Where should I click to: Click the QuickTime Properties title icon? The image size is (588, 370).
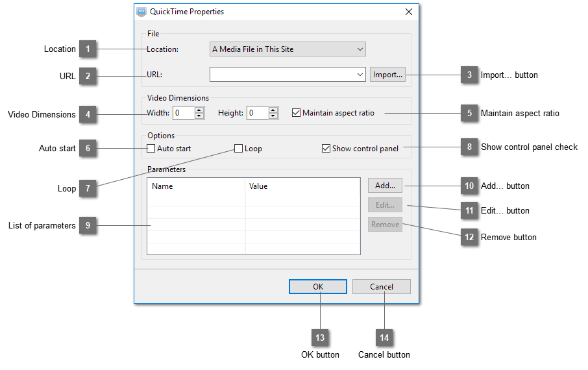click(x=141, y=12)
